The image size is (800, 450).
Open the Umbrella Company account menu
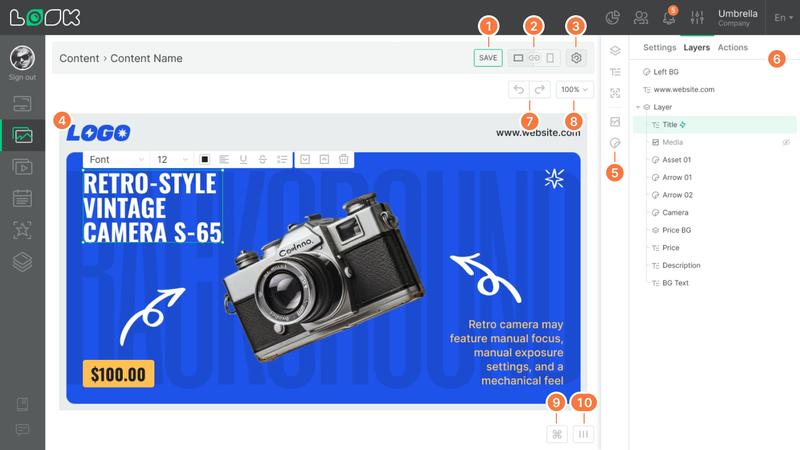click(x=738, y=17)
